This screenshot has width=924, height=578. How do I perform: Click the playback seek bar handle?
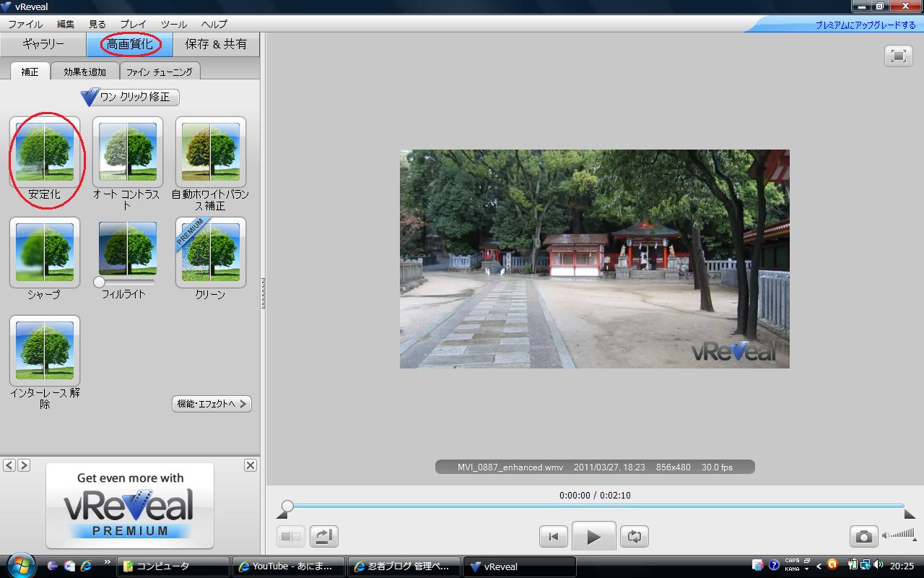coord(287,506)
